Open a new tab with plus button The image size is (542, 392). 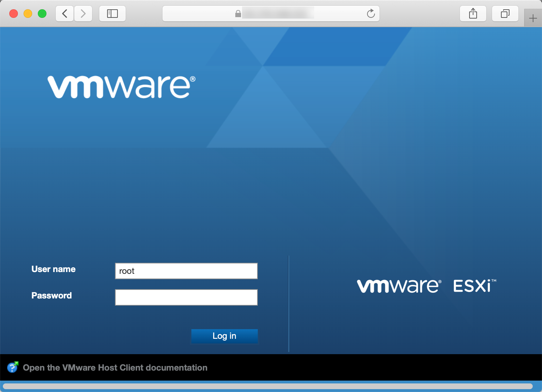coord(533,18)
